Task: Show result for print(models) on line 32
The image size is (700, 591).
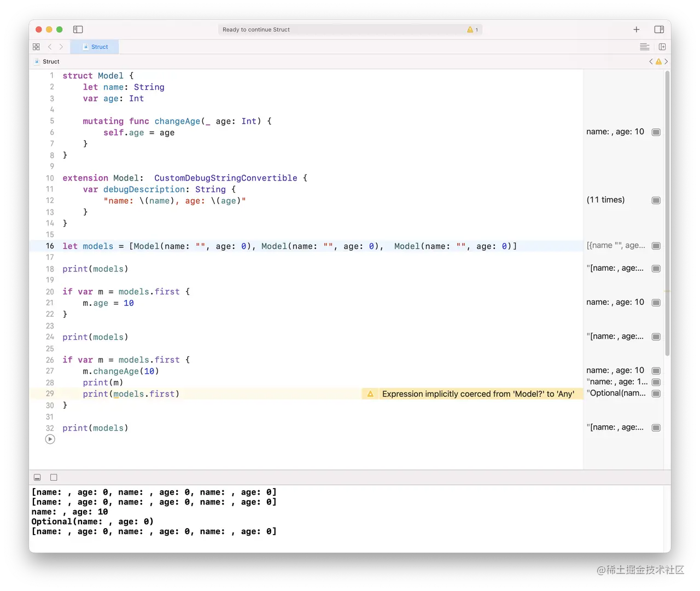Action: click(x=656, y=428)
